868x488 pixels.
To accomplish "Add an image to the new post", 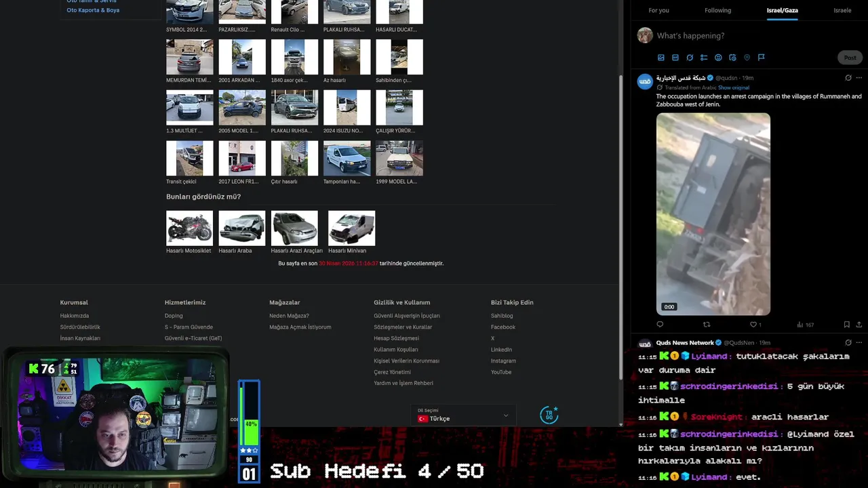I will point(661,58).
